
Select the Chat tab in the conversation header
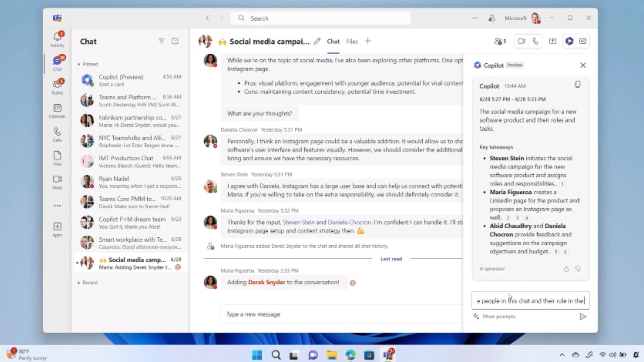[x=333, y=41]
